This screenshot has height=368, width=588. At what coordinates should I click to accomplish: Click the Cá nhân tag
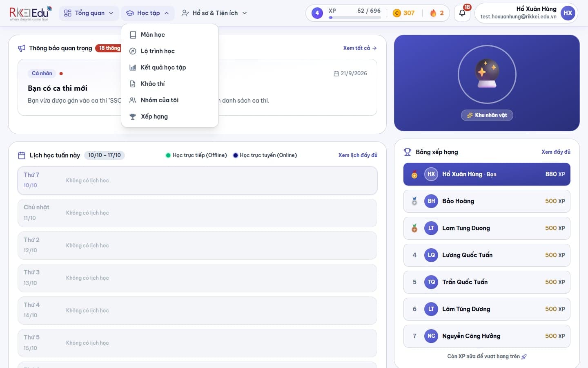point(42,74)
